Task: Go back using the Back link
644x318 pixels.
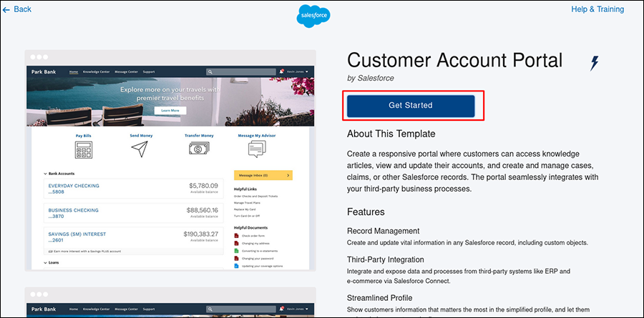Action: point(17,9)
